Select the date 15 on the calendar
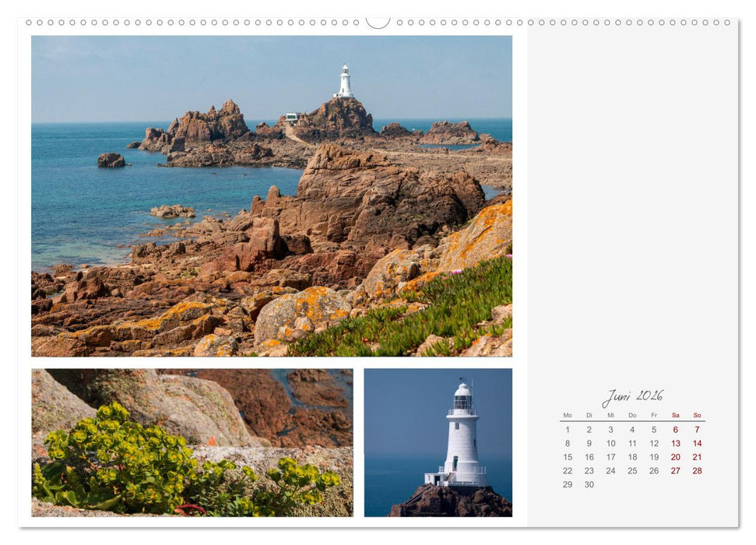Screen dimensions: 756x545 click(568, 457)
